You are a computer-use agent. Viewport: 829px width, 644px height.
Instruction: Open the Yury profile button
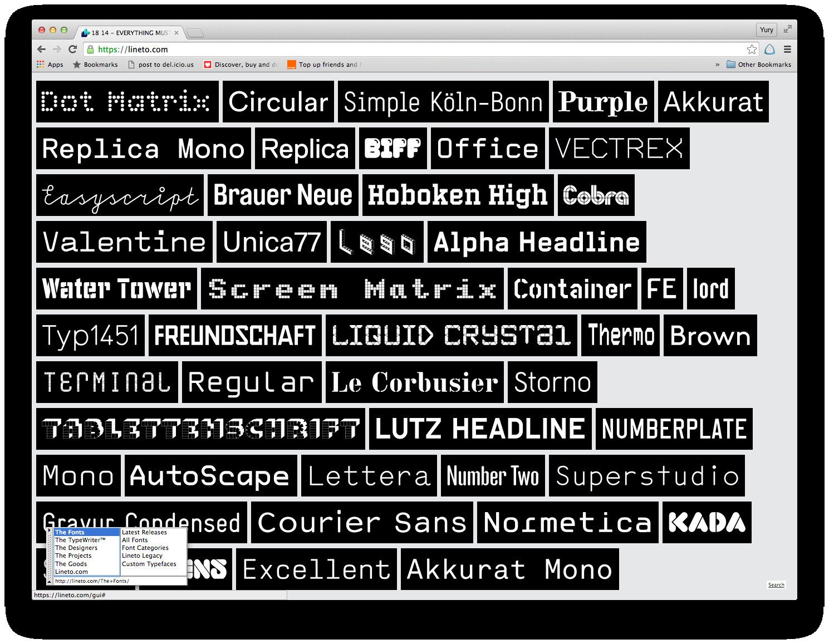(x=767, y=30)
